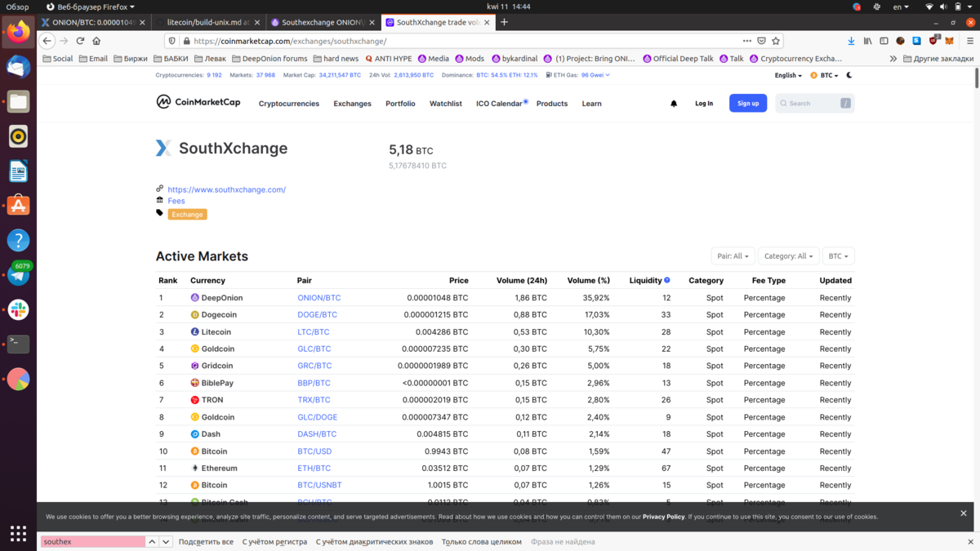Show all applications grid

coord(18,533)
